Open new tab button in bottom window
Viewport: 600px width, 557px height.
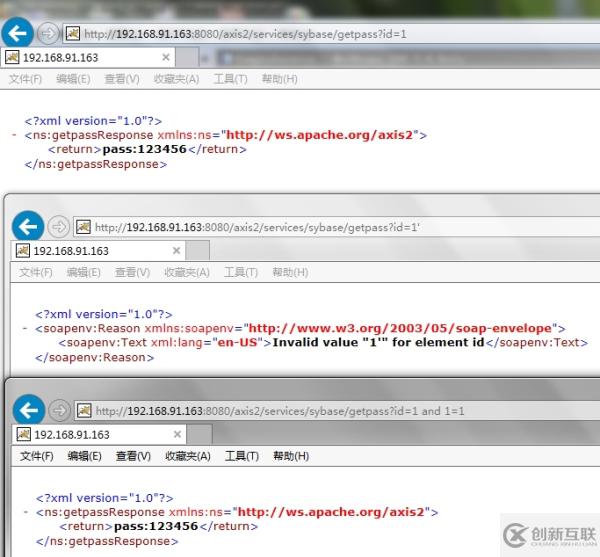pos(199,435)
